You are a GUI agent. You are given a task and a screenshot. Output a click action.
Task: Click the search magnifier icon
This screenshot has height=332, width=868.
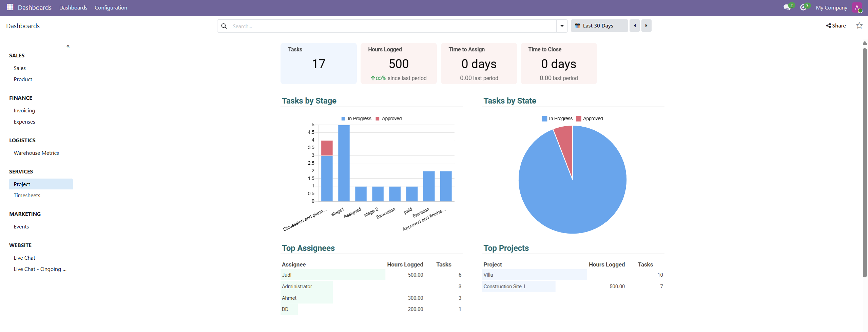(224, 26)
